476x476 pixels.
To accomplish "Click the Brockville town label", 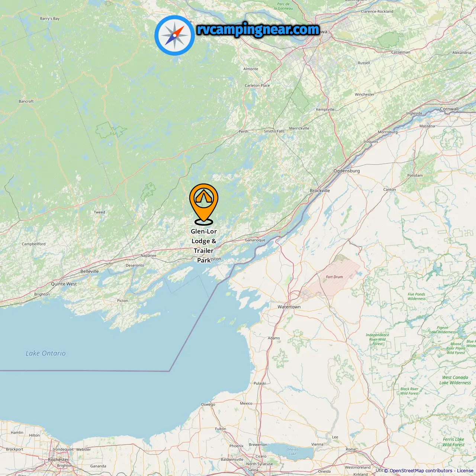I will click(320, 190).
